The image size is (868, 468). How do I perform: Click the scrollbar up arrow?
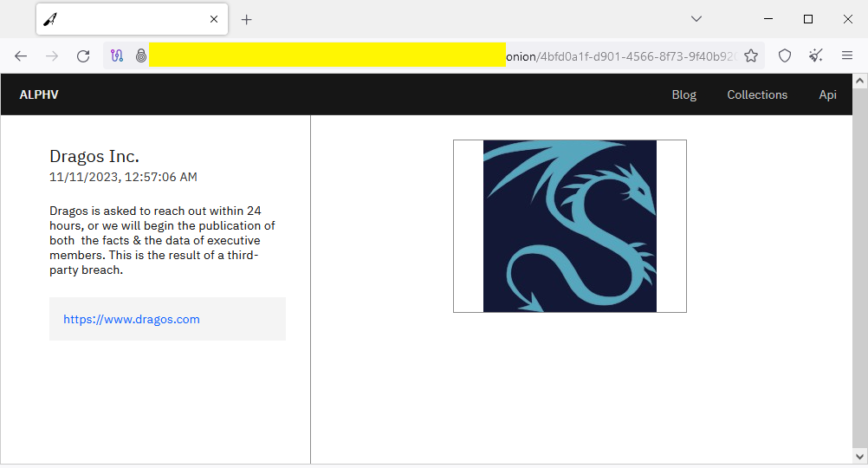point(859,81)
